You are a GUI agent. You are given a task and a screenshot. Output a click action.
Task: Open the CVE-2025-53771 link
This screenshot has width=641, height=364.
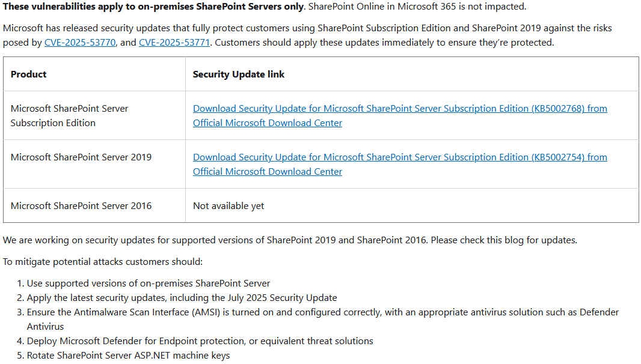(174, 43)
